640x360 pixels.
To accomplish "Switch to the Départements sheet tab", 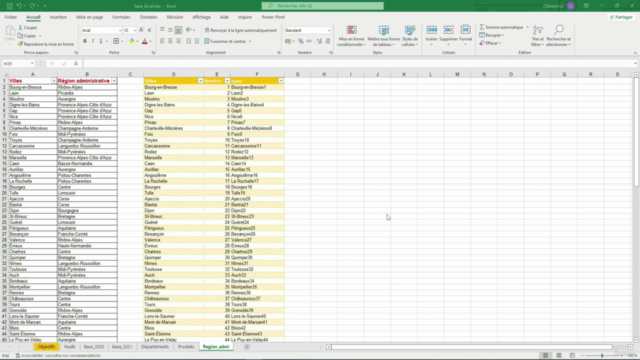I will 155,347.
